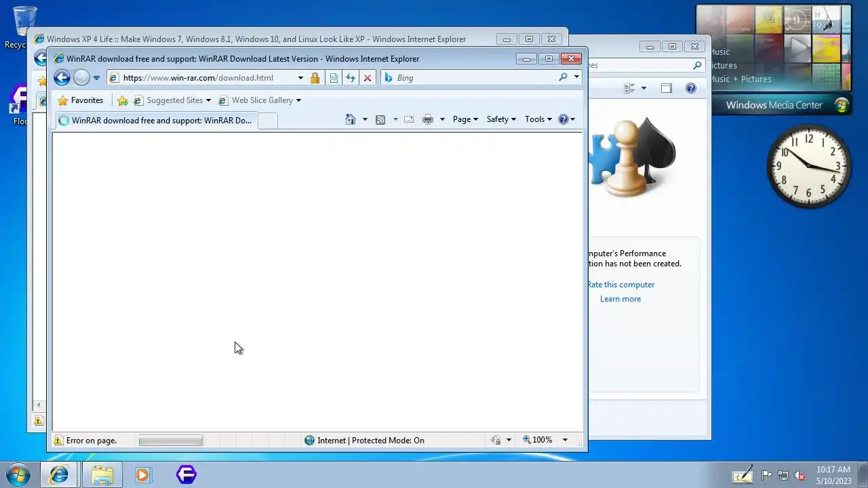Click the muted volume speaker tray icon
Screen dimensions: 868x488
click(x=800, y=475)
